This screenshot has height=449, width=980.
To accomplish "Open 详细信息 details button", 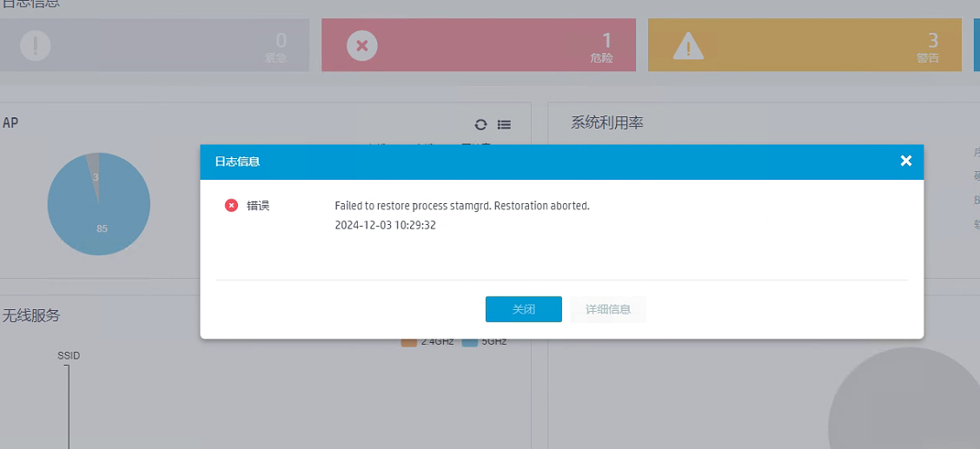I will (608, 309).
